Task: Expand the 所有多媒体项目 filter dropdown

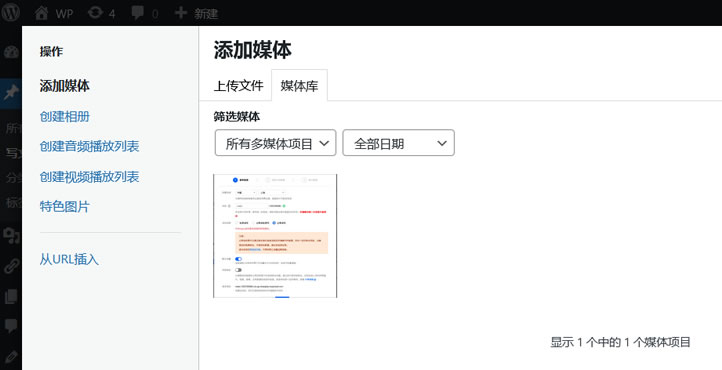Action: pyautogui.click(x=275, y=143)
